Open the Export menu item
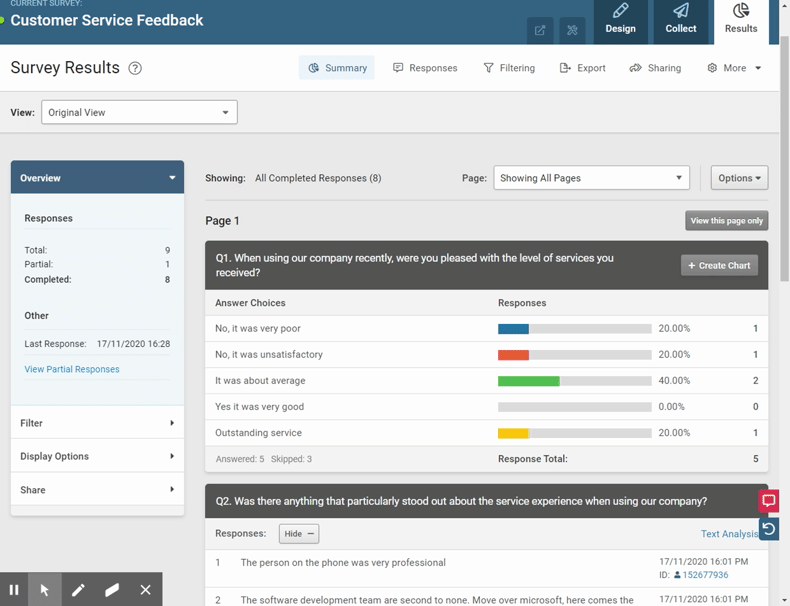The height and width of the screenshot is (606, 790). [x=582, y=68]
